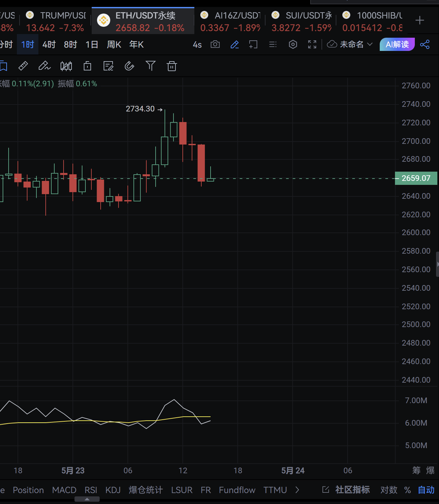Select the 4时 timeframe
Image resolution: width=439 pixels, height=504 pixels.
pyautogui.click(x=49, y=44)
